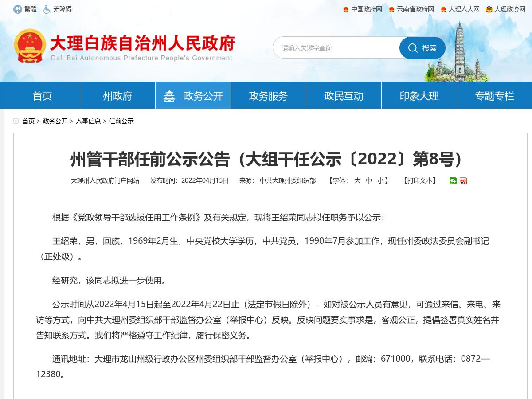Select medium font size 中
Screen dimensions: 532x399
(369, 181)
